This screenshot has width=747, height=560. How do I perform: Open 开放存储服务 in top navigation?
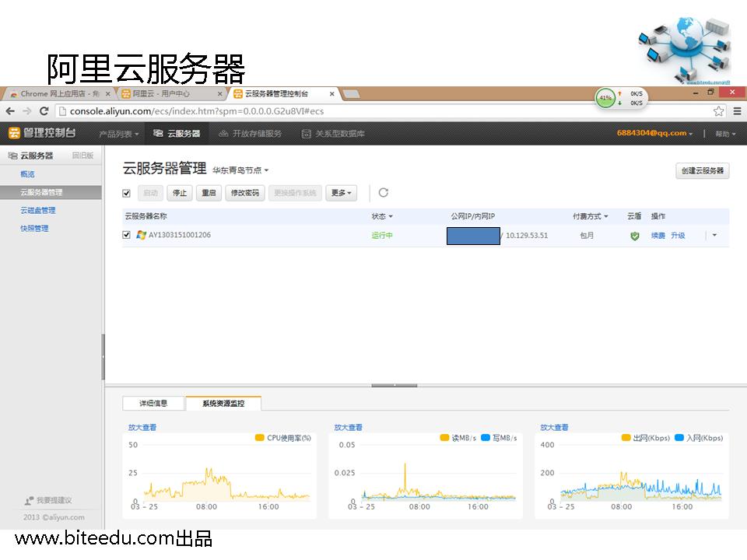coord(250,134)
